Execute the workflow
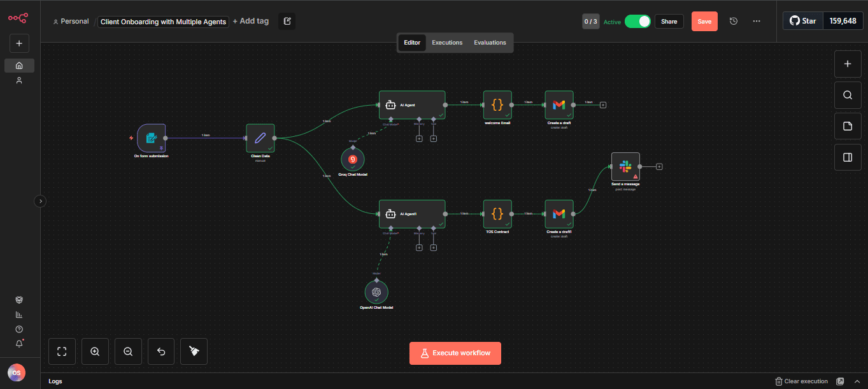 coord(455,353)
